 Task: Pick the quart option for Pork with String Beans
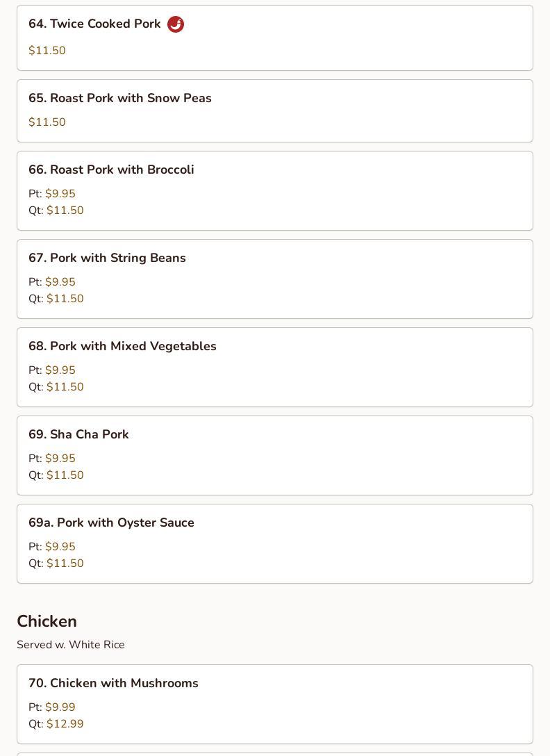tap(65, 299)
